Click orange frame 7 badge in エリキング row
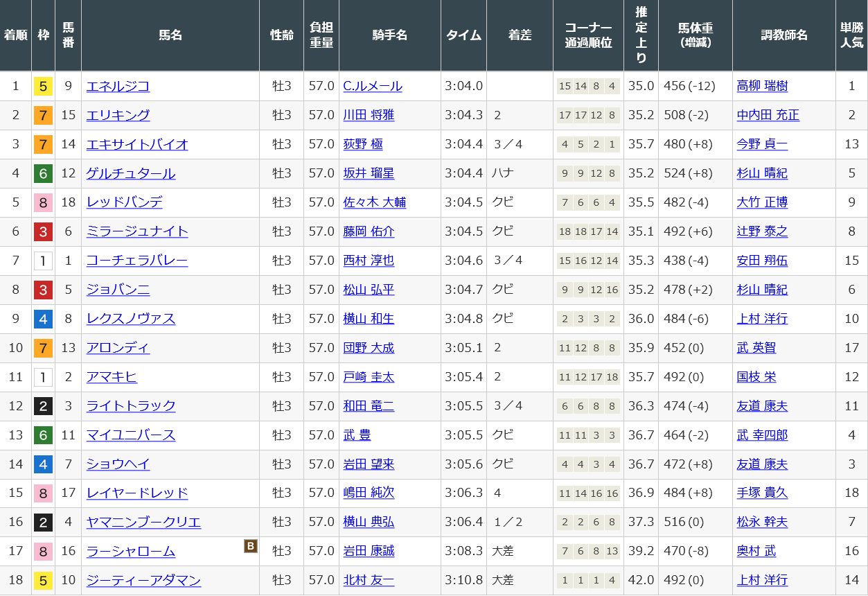This screenshot has width=868, height=596. (43, 116)
